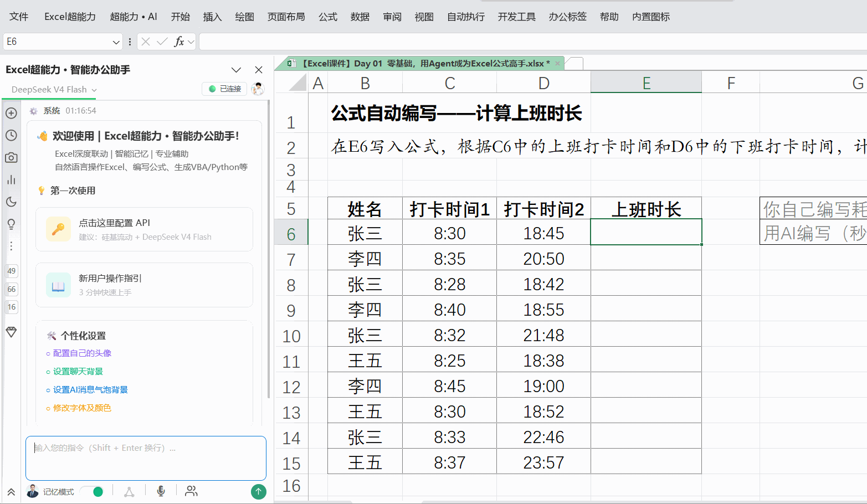Send the instruction with green arrow button
The height and width of the screenshot is (504, 867).
(x=259, y=491)
